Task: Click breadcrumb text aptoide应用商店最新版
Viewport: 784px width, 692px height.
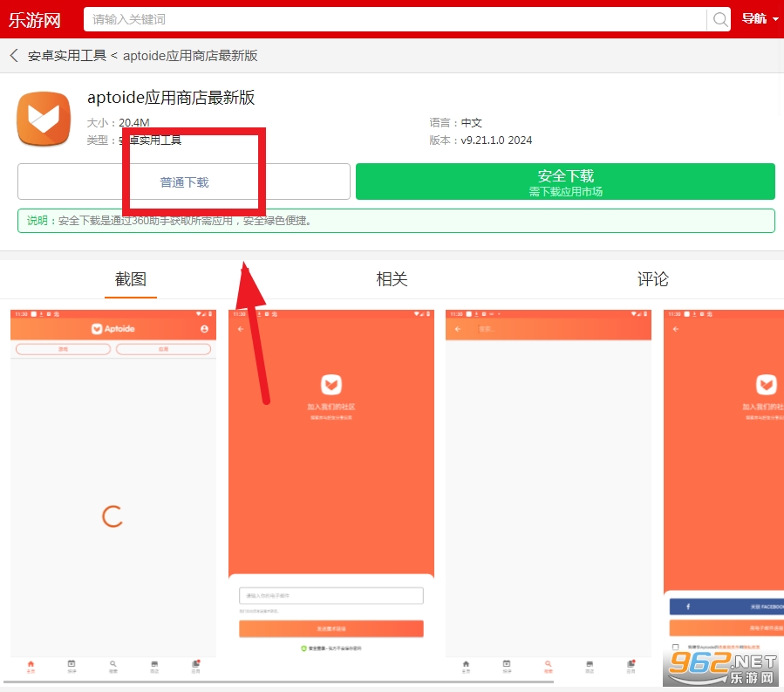Action: pos(190,56)
